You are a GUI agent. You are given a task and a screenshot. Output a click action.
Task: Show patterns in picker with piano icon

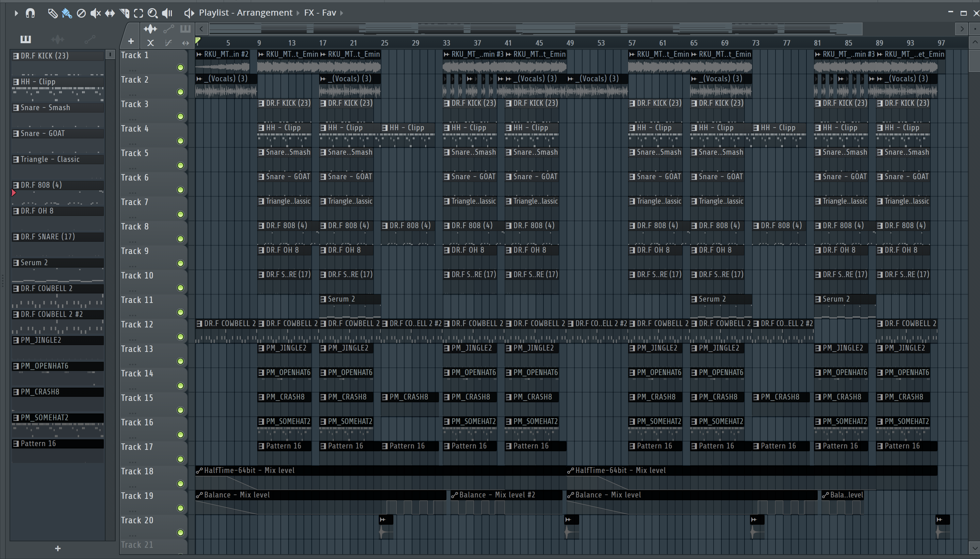26,39
